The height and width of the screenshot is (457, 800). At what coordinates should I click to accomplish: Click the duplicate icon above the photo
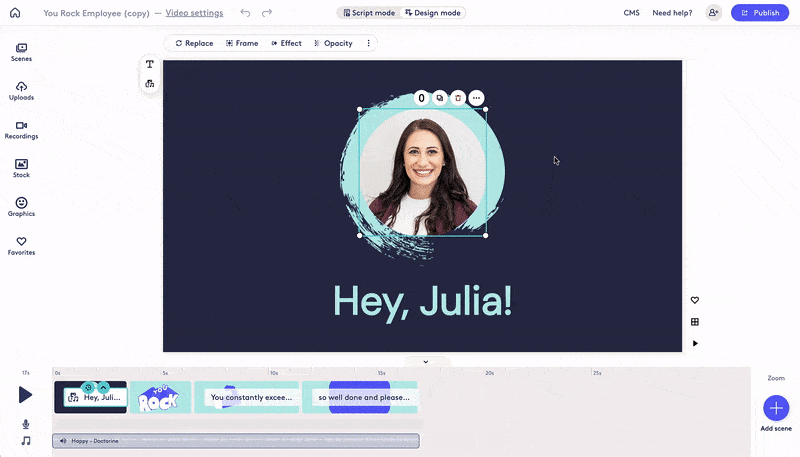pos(440,98)
